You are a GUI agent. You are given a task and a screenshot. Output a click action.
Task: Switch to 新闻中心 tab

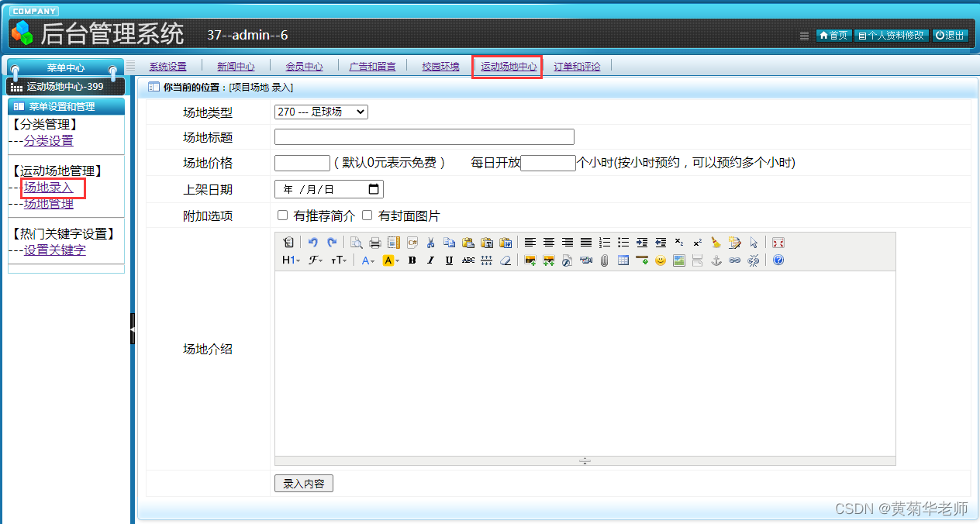[236, 67]
